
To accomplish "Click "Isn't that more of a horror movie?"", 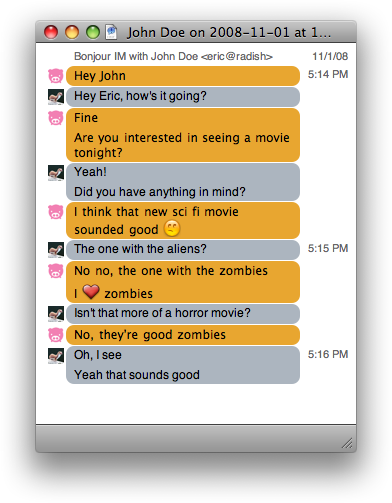I will tap(183, 314).
